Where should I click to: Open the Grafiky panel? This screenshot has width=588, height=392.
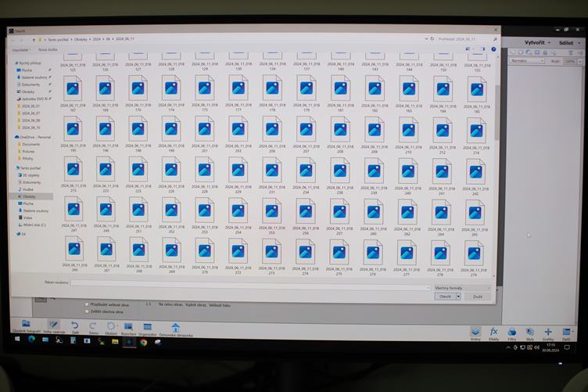[548, 333]
